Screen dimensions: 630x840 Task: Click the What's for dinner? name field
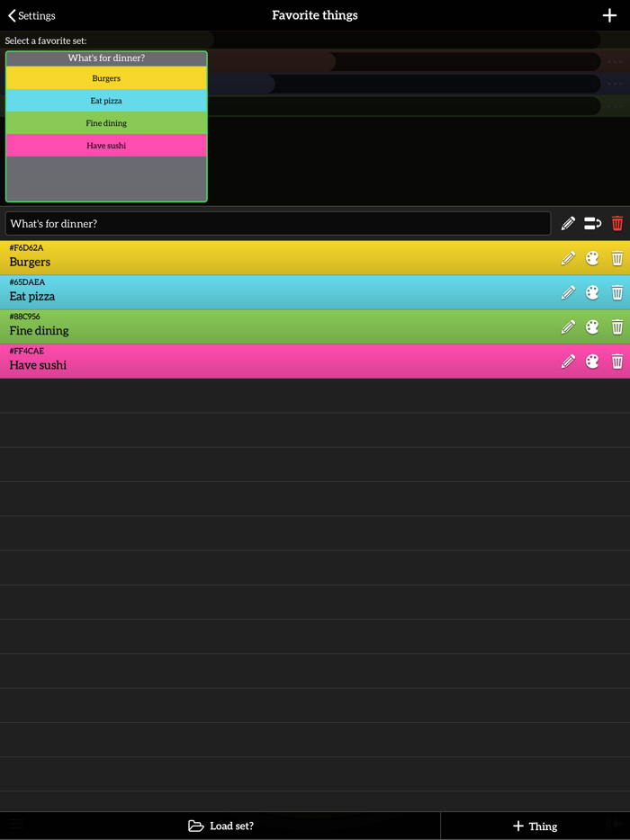278,223
